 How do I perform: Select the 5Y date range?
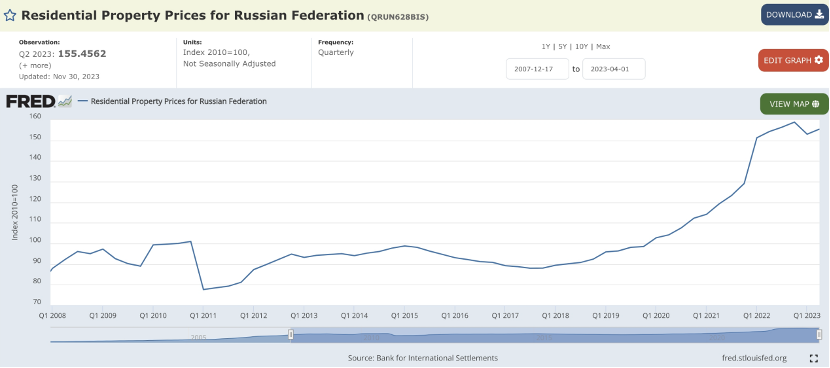coord(562,47)
